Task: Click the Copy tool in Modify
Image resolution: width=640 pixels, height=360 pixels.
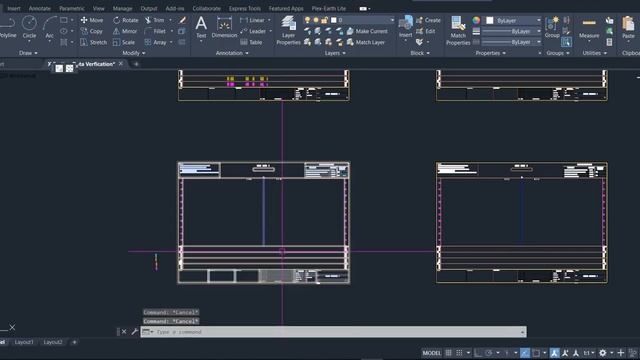Action: 92,31
